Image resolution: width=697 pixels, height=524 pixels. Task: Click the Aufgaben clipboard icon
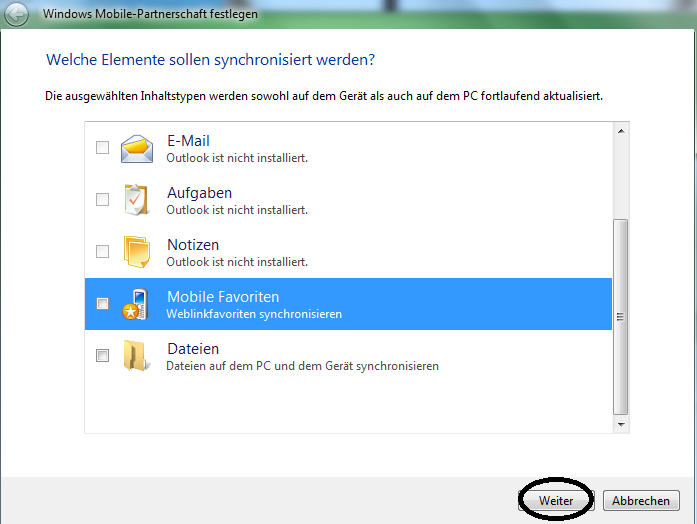[136, 200]
